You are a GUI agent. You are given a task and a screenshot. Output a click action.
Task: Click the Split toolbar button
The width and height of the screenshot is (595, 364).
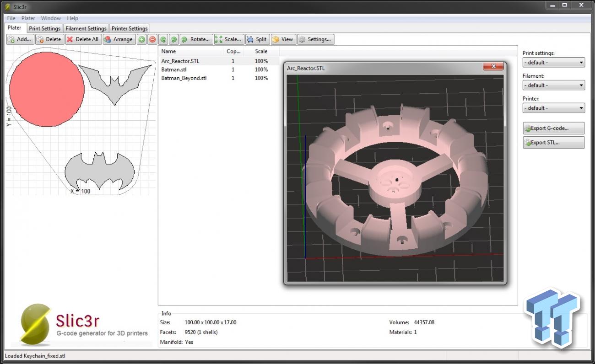[257, 39]
